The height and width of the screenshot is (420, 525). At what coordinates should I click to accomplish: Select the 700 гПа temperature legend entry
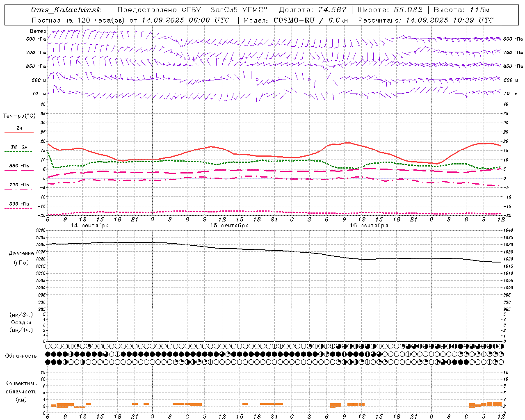point(19,185)
